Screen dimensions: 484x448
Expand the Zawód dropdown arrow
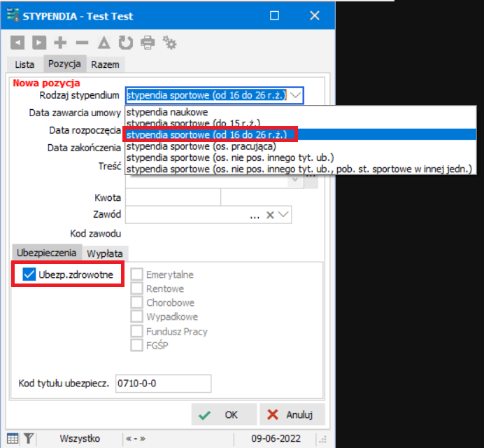tap(283, 214)
